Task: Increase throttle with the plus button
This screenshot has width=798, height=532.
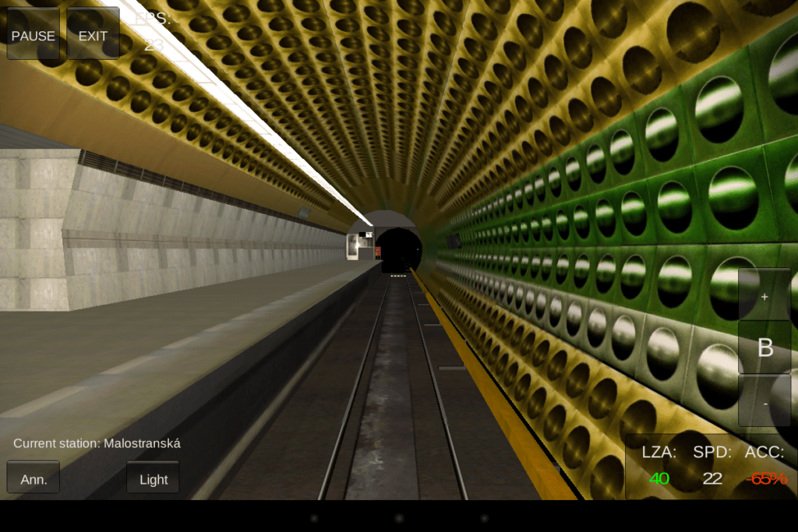Action: [x=764, y=294]
